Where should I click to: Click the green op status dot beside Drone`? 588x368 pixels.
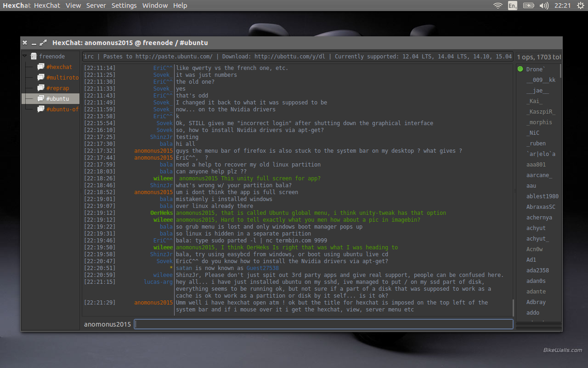point(520,69)
